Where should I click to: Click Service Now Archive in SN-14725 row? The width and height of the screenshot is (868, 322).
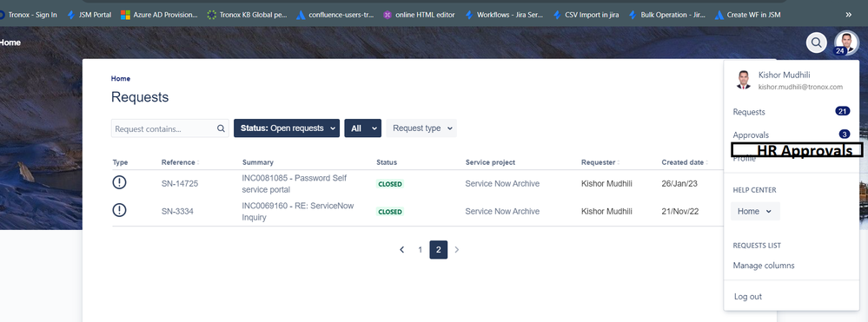pos(502,184)
